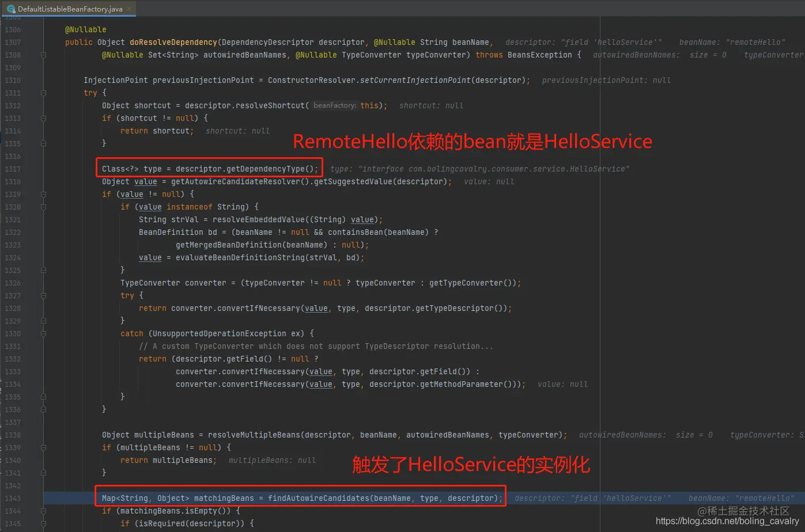Click the inline hint 'previousInjectionPoint: null'

click(606, 81)
